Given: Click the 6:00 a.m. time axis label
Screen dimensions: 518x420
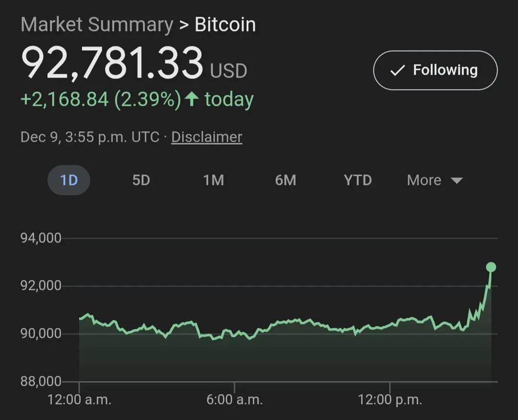Looking at the screenshot, I should (x=235, y=400).
